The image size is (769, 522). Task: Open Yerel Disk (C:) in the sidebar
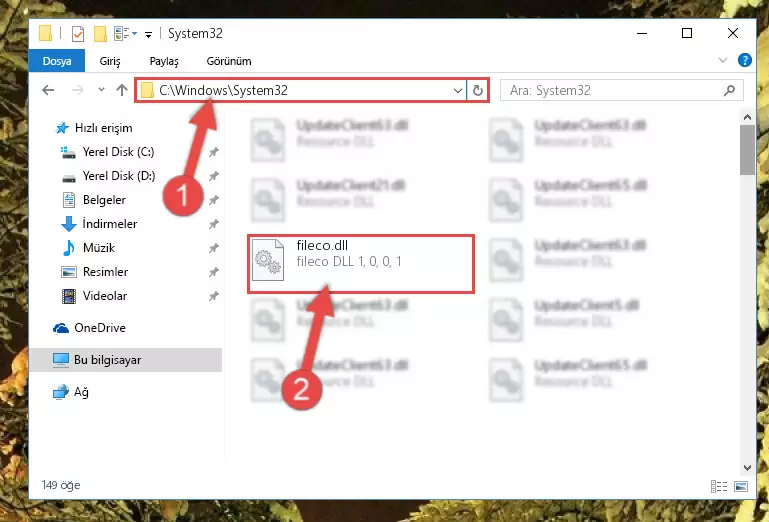[118, 152]
